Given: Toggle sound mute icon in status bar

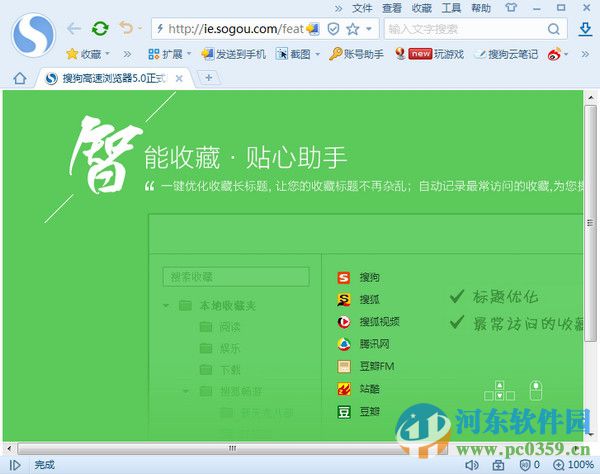Looking at the screenshot, I should 472,465.
